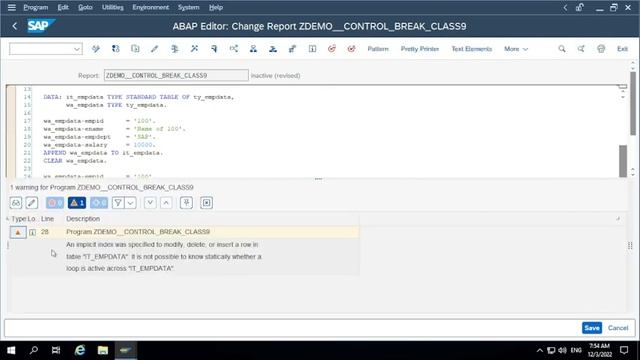Viewport: 640px width, 360px height.
Task: Click the Exit button
Action: [622, 49]
